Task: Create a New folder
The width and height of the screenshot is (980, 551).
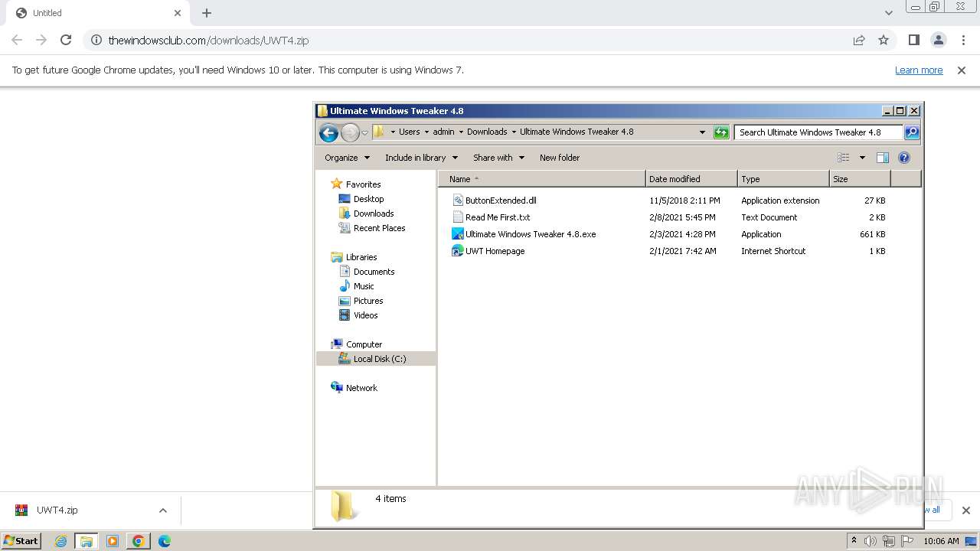Action: click(x=560, y=158)
